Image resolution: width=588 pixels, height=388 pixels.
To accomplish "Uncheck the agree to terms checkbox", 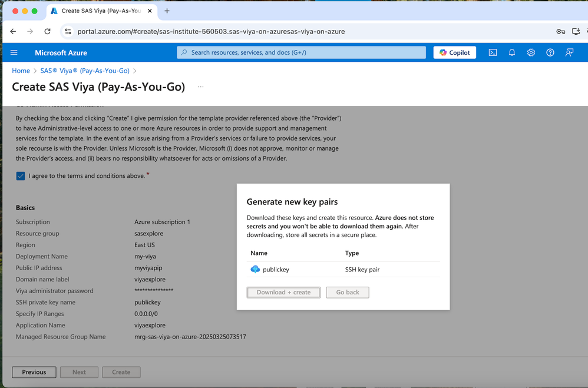I will [21, 176].
